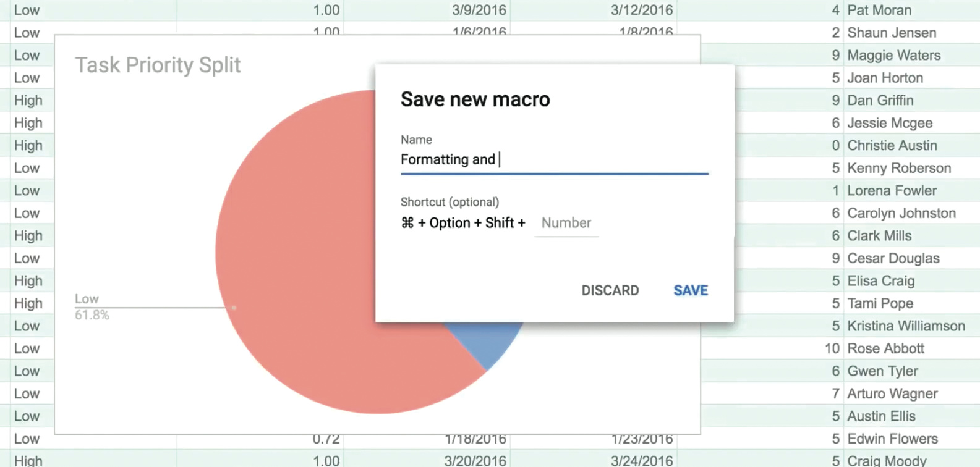Select the Maggie Waters cell
Viewport: 980px width, 467px height.
point(893,55)
